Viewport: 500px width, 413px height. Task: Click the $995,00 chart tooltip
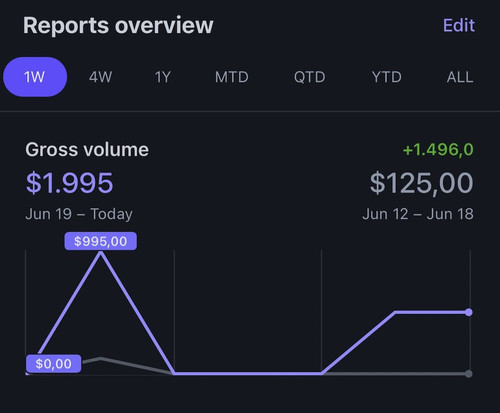tap(100, 241)
